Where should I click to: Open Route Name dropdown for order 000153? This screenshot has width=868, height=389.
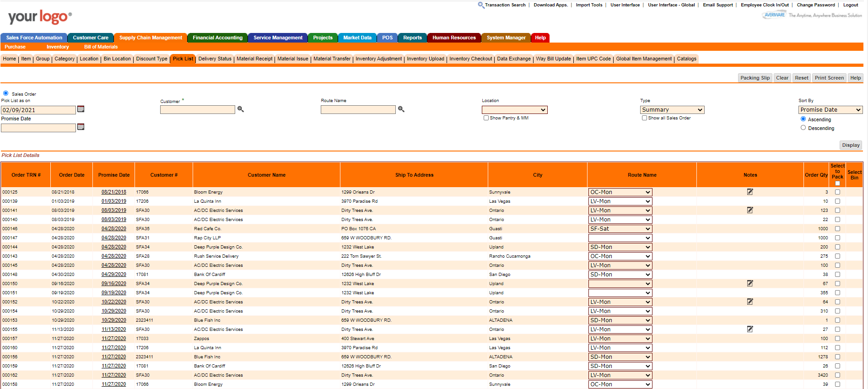[x=620, y=320]
